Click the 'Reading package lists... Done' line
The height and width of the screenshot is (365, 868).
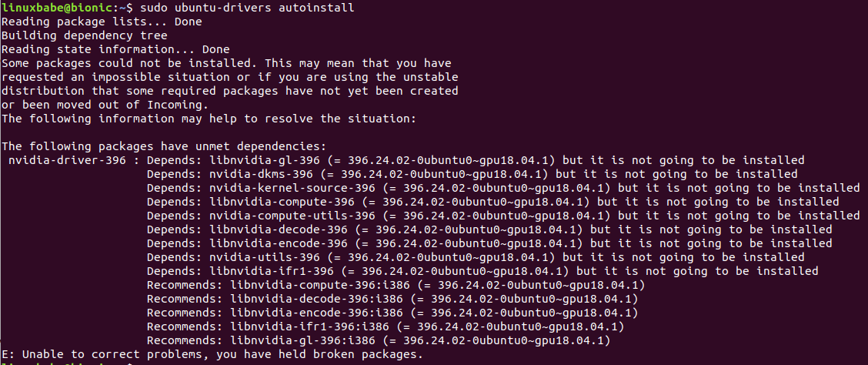pyautogui.click(x=102, y=22)
